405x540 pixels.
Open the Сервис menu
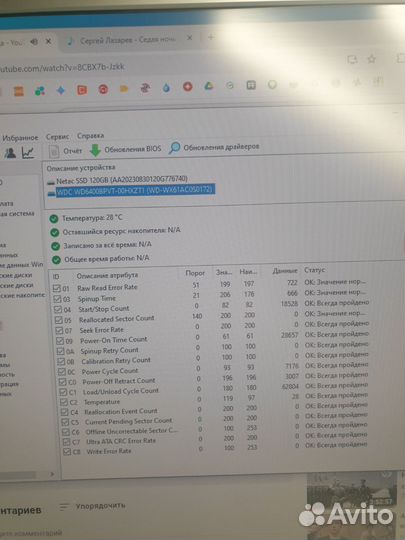pos(58,137)
